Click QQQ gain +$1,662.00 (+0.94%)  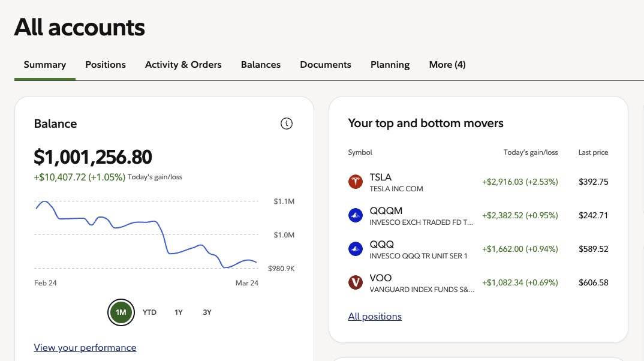520,249
